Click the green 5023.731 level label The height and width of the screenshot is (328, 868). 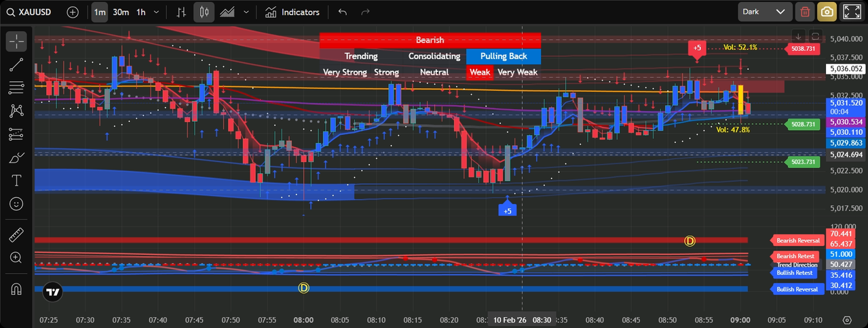(802, 162)
